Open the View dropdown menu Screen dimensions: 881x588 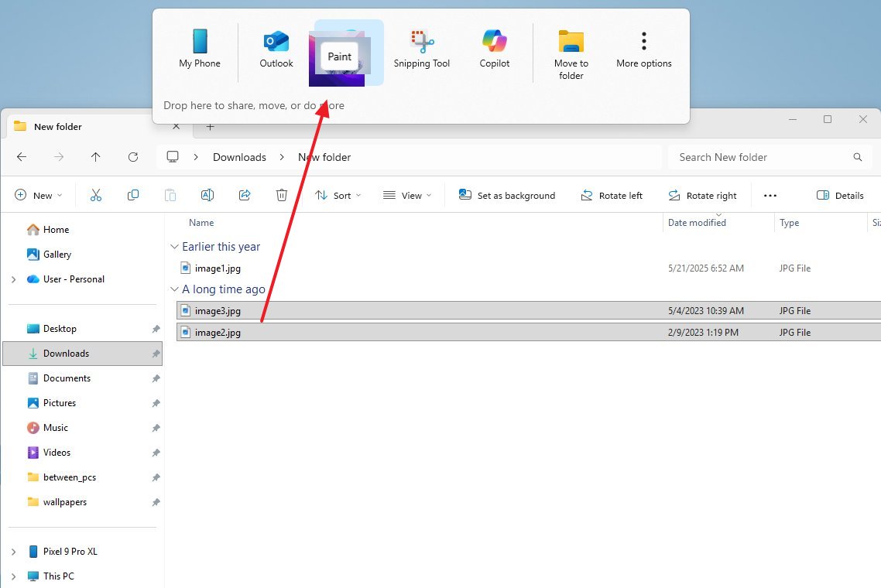406,195
